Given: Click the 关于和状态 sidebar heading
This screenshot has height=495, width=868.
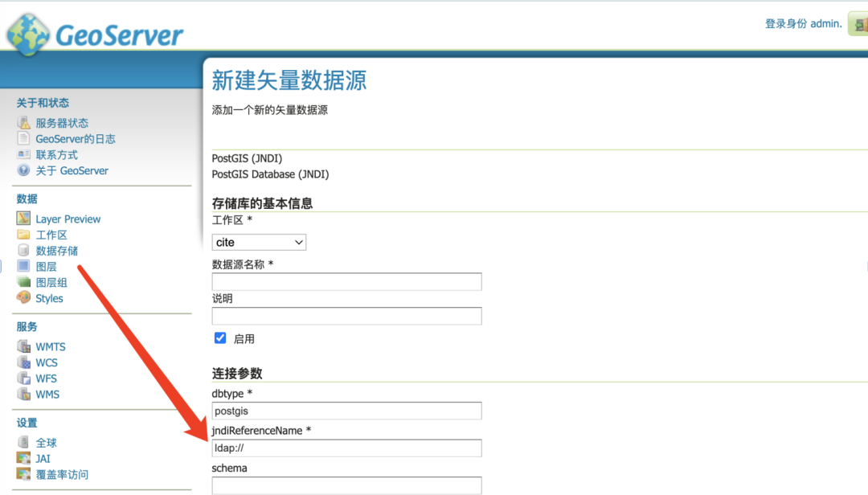Looking at the screenshot, I should coord(43,102).
